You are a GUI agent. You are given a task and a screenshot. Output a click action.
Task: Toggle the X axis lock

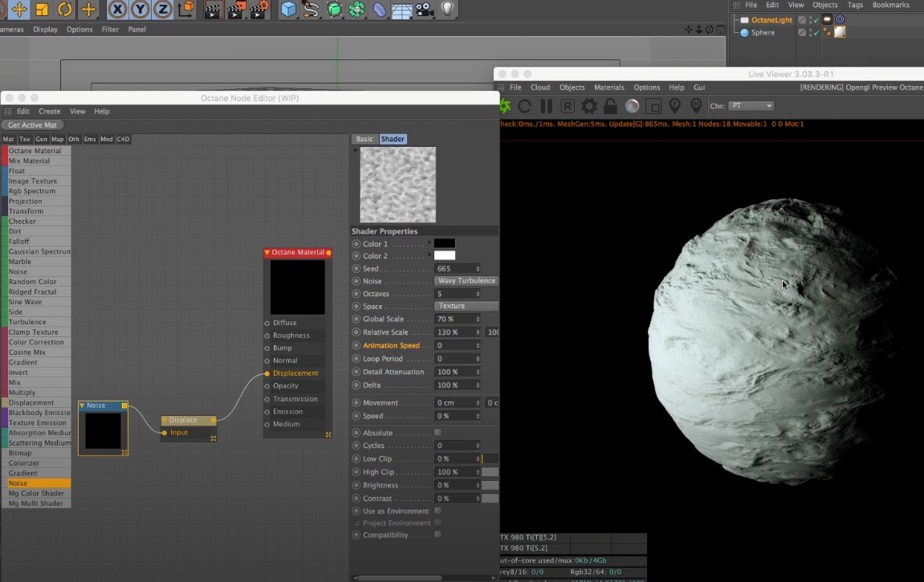(118, 9)
